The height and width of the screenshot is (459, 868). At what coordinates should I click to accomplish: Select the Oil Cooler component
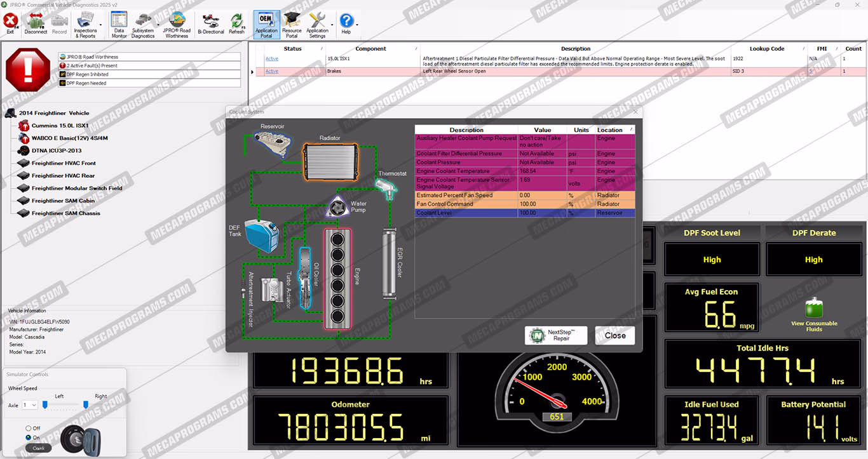[x=306, y=277]
